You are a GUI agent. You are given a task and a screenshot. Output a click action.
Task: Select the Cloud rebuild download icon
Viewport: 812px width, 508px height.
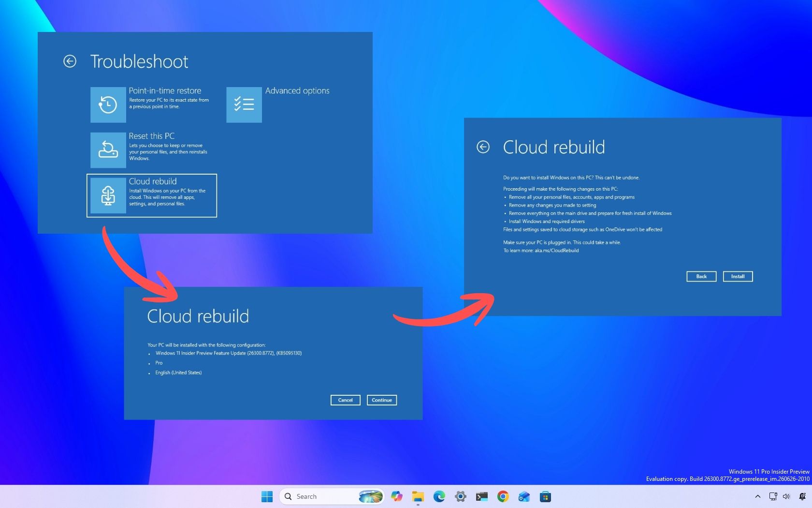click(108, 195)
